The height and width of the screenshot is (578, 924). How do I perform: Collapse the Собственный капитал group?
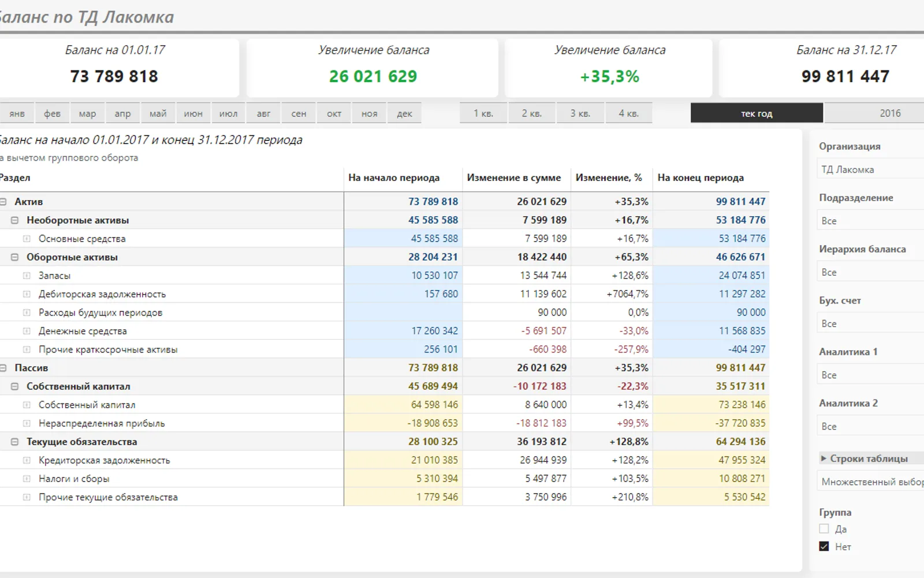click(14, 387)
